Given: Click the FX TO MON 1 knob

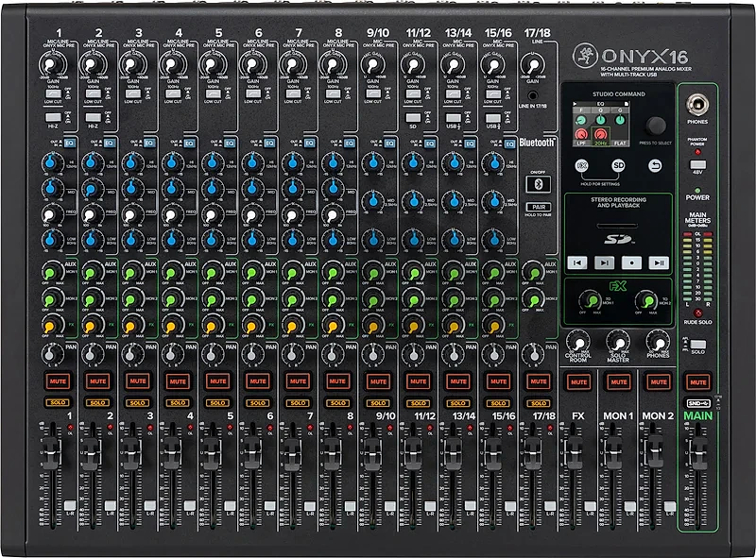Looking at the screenshot, I should coord(590,300).
